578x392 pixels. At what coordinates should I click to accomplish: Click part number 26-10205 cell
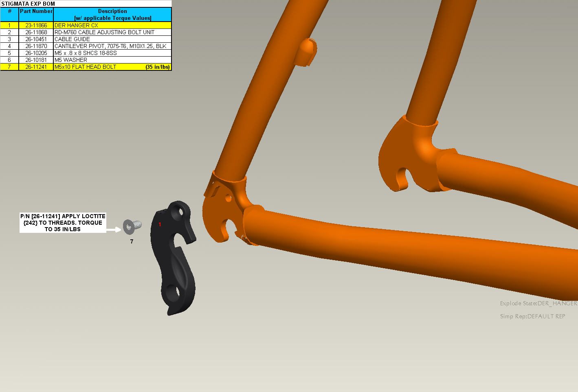pos(36,53)
